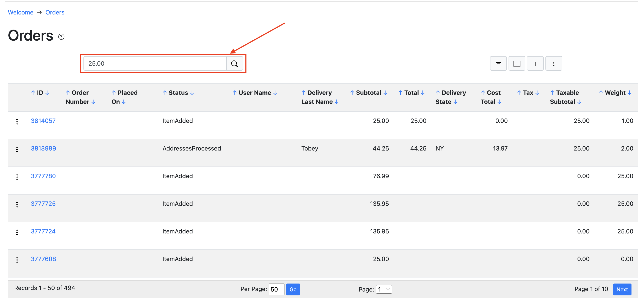Click the Per Page input field

tap(276, 290)
